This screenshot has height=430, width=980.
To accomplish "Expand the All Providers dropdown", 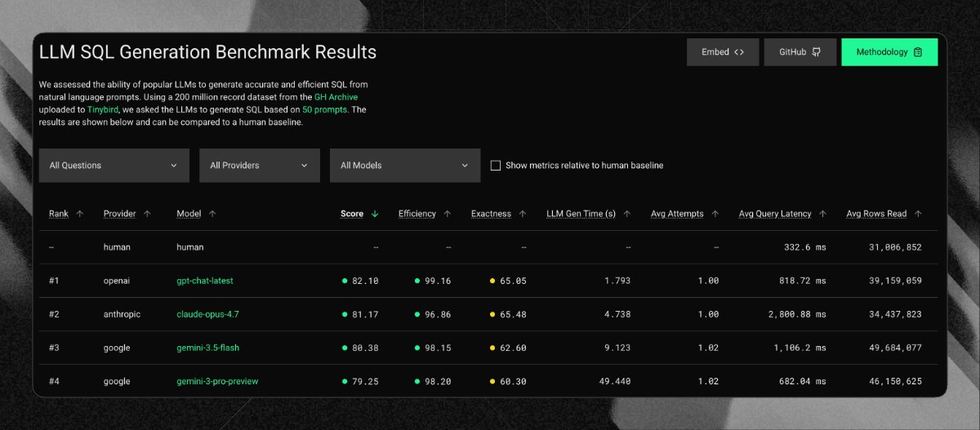I will point(260,165).
